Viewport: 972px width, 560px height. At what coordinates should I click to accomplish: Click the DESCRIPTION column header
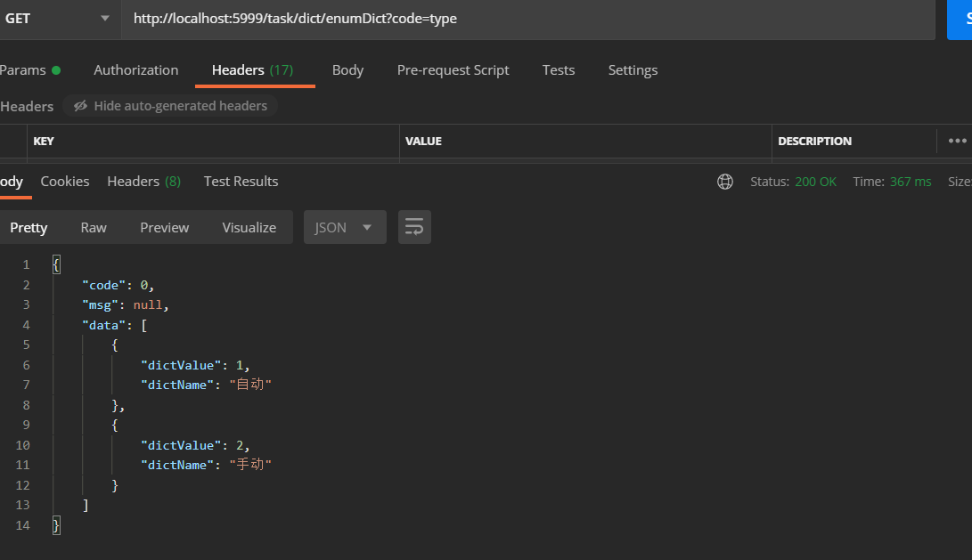pos(814,142)
